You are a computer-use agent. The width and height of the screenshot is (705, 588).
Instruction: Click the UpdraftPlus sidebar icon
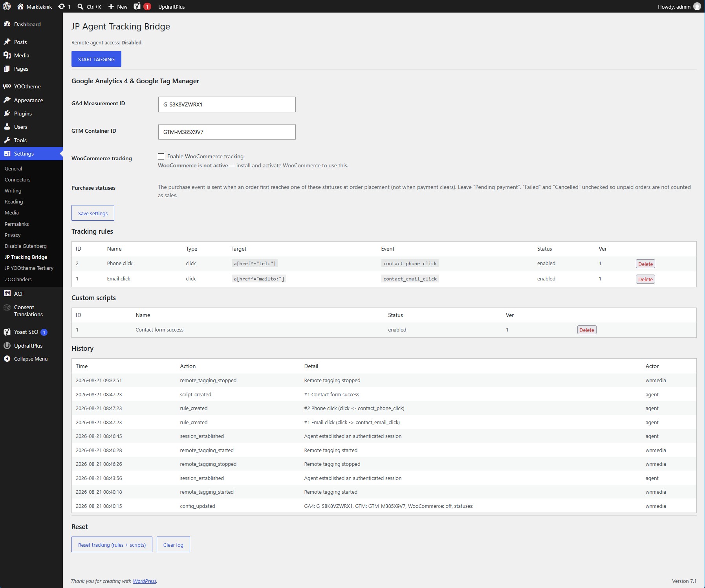pyautogui.click(x=7, y=346)
